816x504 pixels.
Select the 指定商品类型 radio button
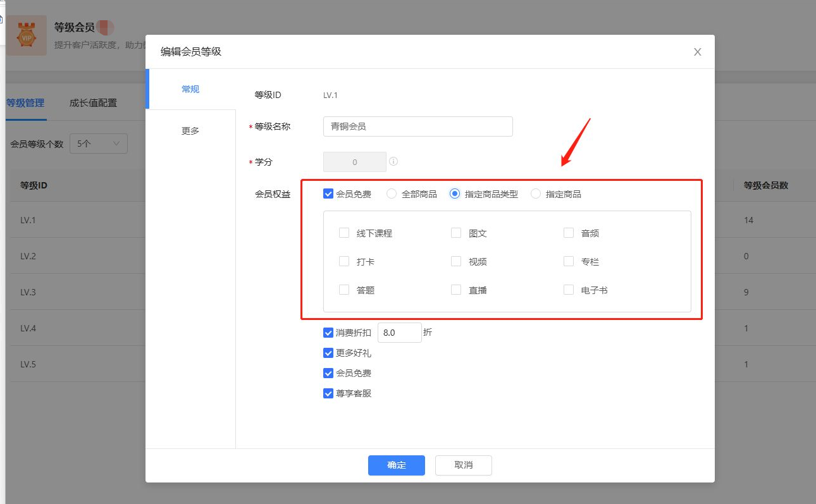tap(454, 194)
